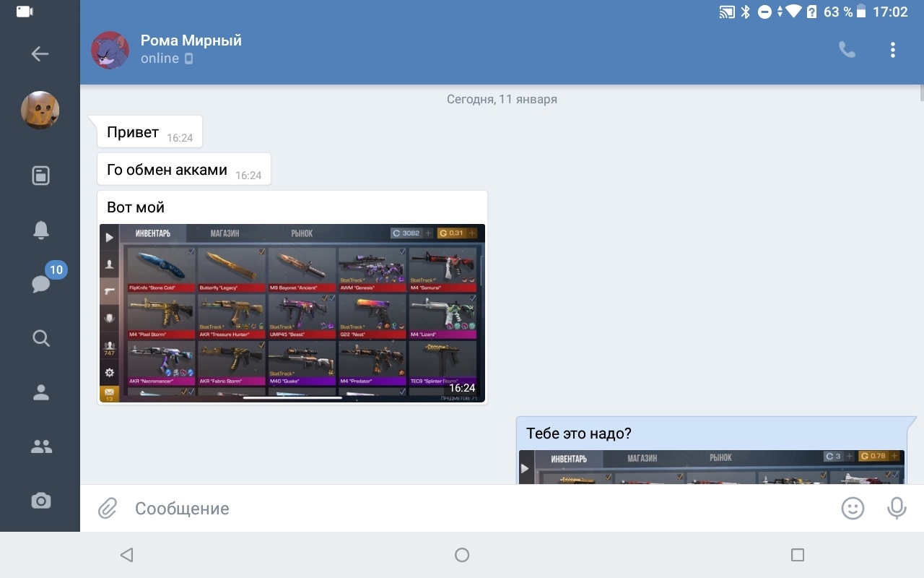Open the received inventory screenshot image
Image resolution: width=924 pixels, height=578 pixels.
click(292, 313)
